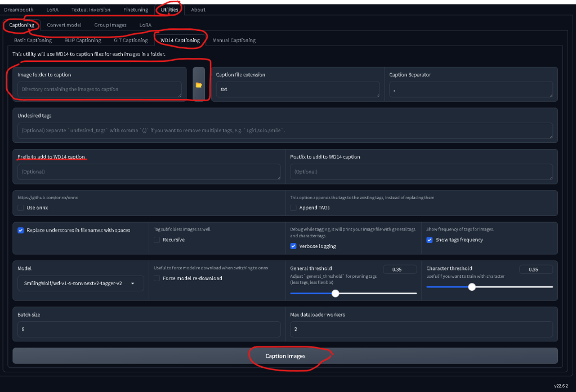The image size is (576, 392).
Task: Focus the Undesired tags text box
Action: pos(285,130)
